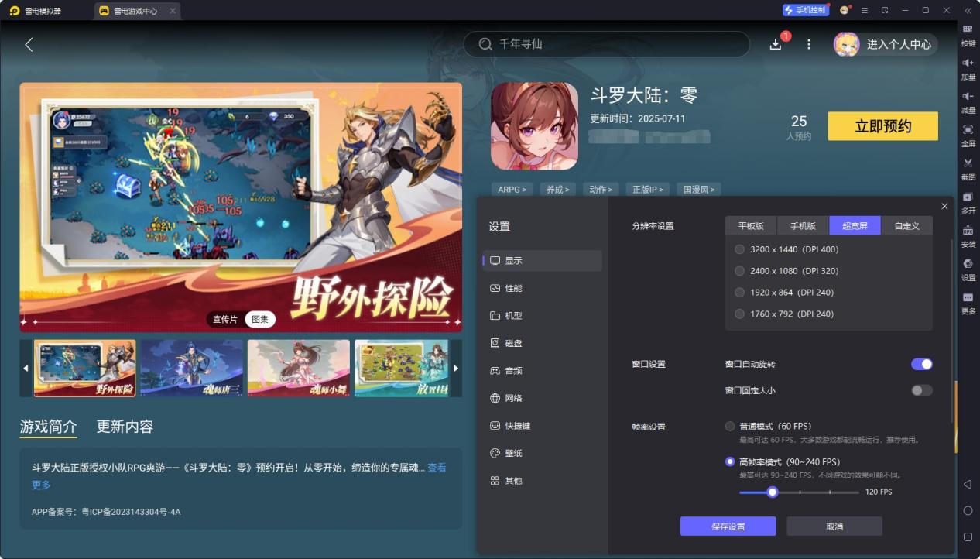Screen dimensions: 980x559
Task: Open the 更新内容 tab
Action: point(125,427)
